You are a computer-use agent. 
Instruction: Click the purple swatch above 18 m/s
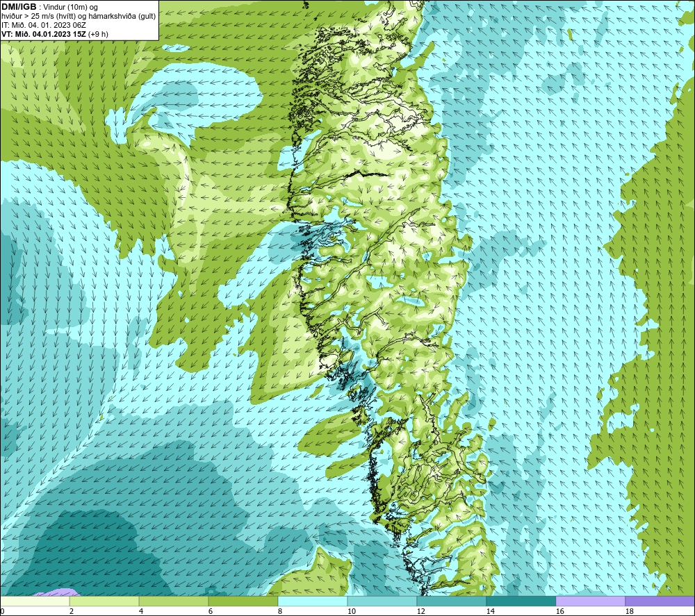660,601
